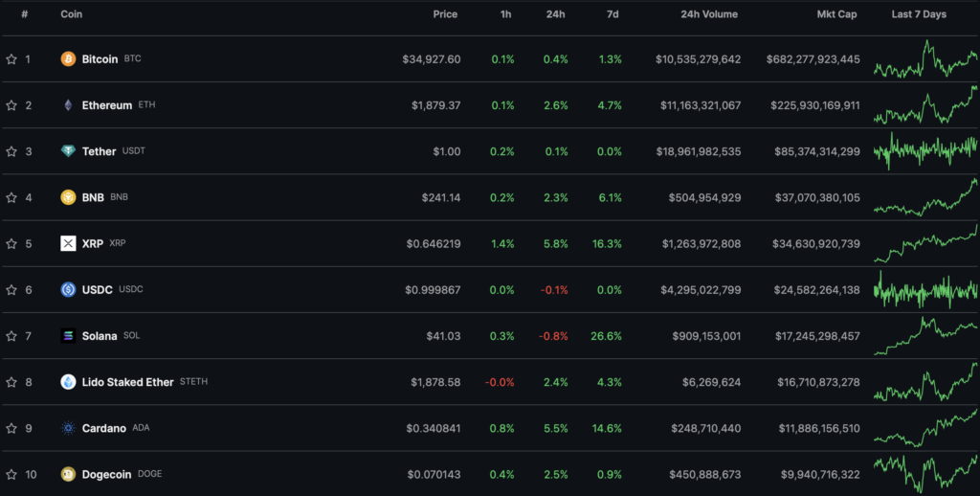The width and height of the screenshot is (980, 496).
Task: Toggle favorite star for Bitcoin
Action: (11, 59)
